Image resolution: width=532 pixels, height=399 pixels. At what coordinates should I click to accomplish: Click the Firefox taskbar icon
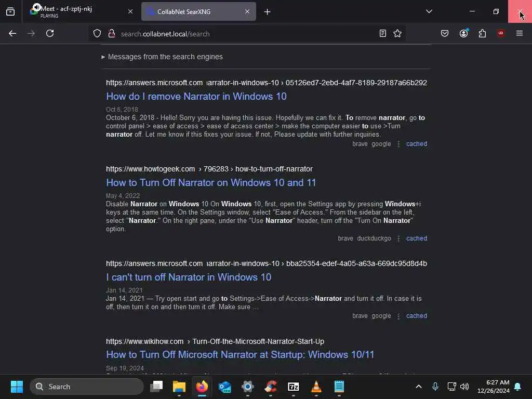(202, 387)
